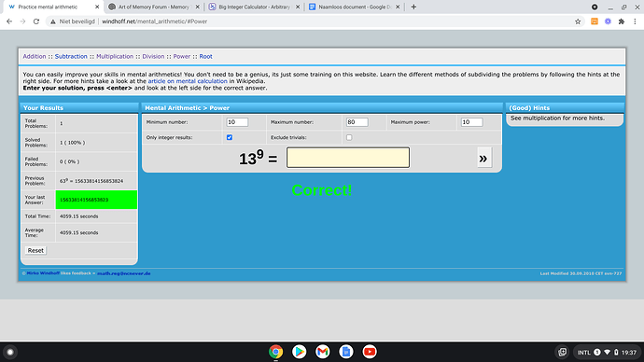Click the not-secure warning icon in address bar
Viewport: 644px width, 362px height.
[x=52, y=21]
